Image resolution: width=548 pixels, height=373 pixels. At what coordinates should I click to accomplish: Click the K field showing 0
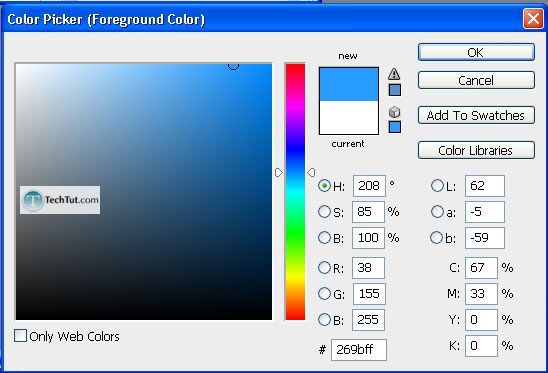tap(481, 346)
